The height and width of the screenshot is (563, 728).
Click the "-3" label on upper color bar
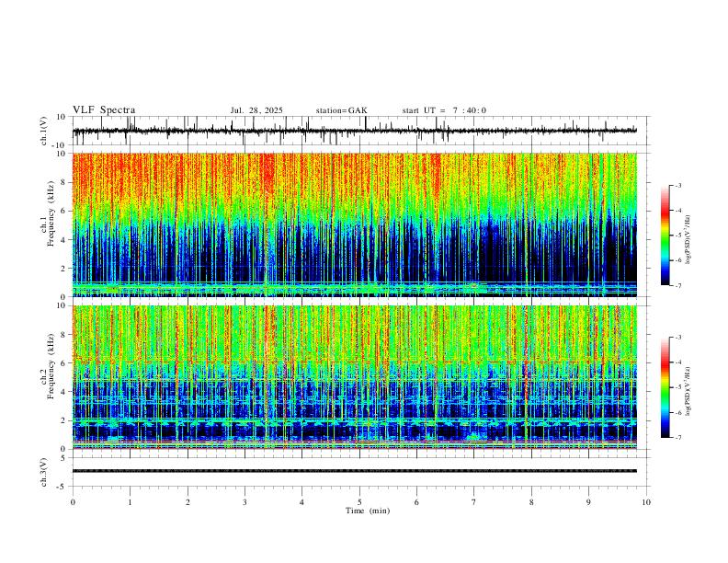pyautogui.click(x=677, y=185)
